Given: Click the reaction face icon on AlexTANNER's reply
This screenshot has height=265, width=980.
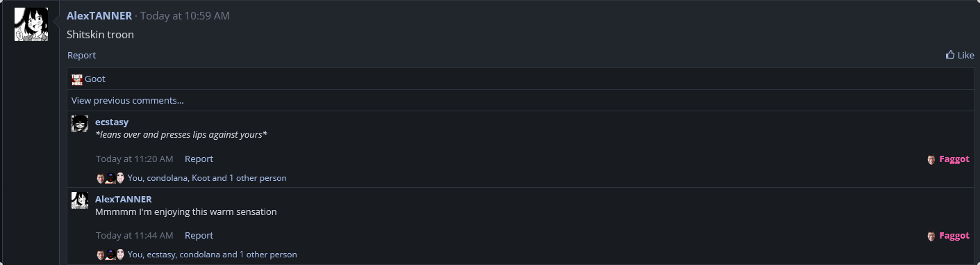Looking at the screenshot, I should pyautogui.click(x=931, y=236).
